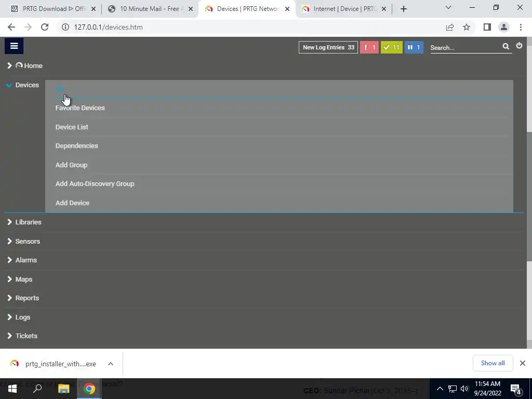532x399 pixels.
Task: Open the notification center icon
Action: click(516, 389)
